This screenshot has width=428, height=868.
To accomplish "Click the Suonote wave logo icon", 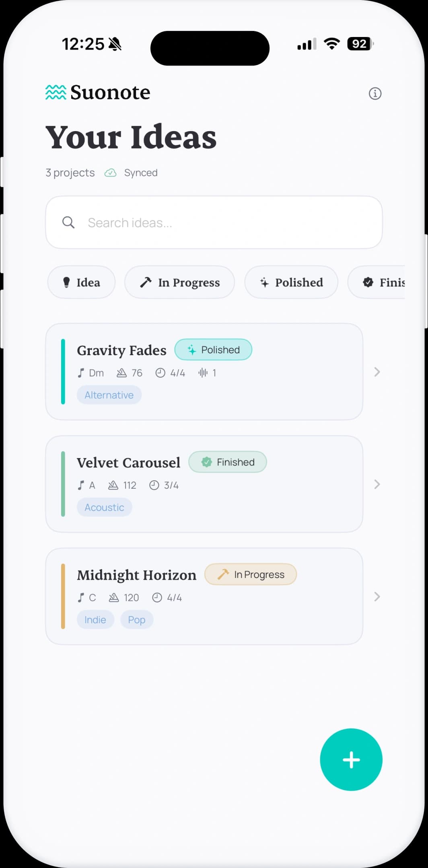I will (55, 92).
